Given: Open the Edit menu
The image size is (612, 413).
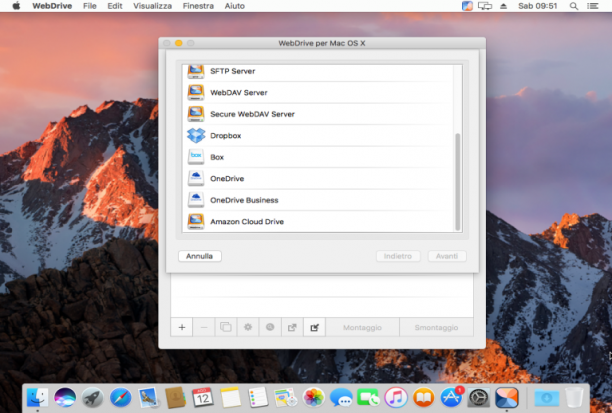Looking at the screenshot, I should click(115, 6).
